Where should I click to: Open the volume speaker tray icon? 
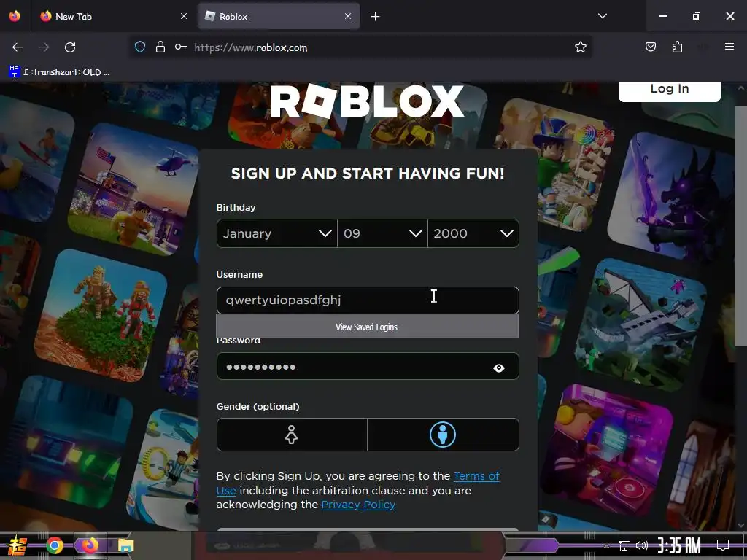pos(642,545)
